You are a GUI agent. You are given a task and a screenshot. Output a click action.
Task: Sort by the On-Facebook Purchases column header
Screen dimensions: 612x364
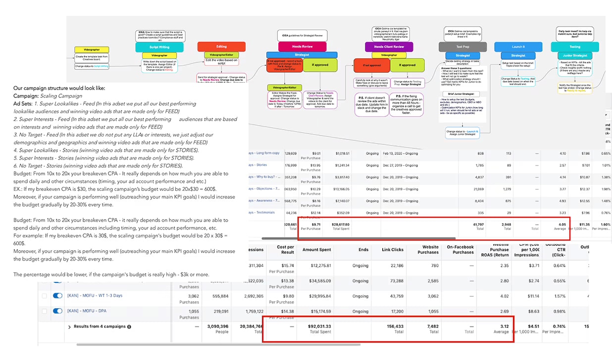tap(460, 250)
